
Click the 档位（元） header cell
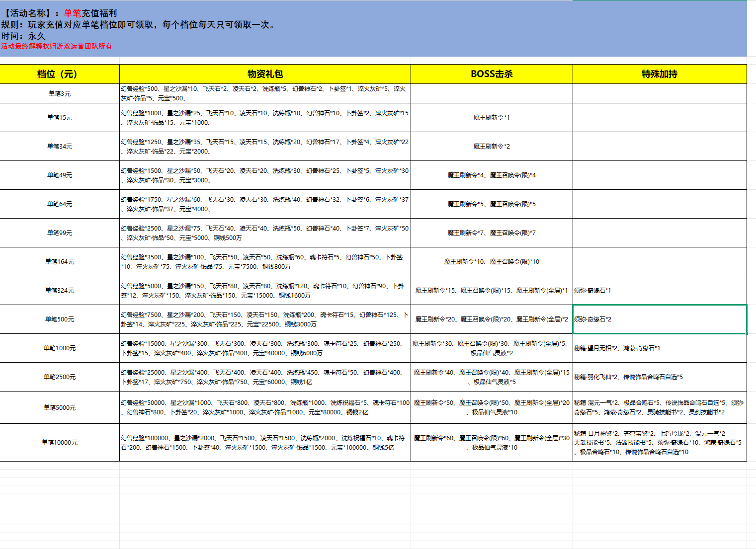pyautogui.click(x=60, y=74)
